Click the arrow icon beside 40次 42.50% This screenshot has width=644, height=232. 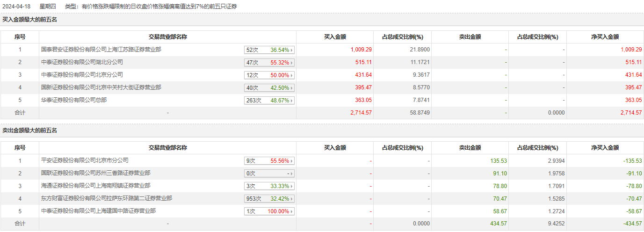point(292,88)
